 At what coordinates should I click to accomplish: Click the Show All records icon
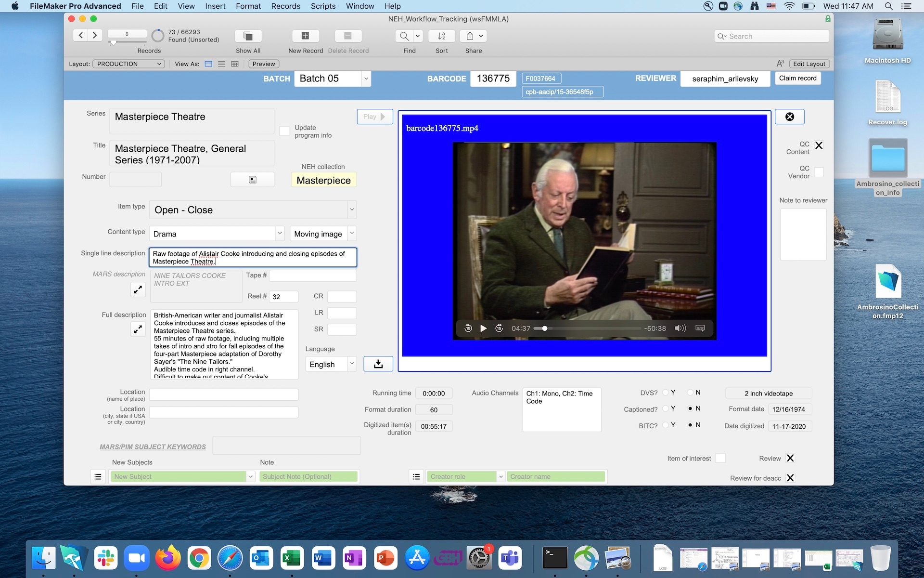(x=248, y=36)
